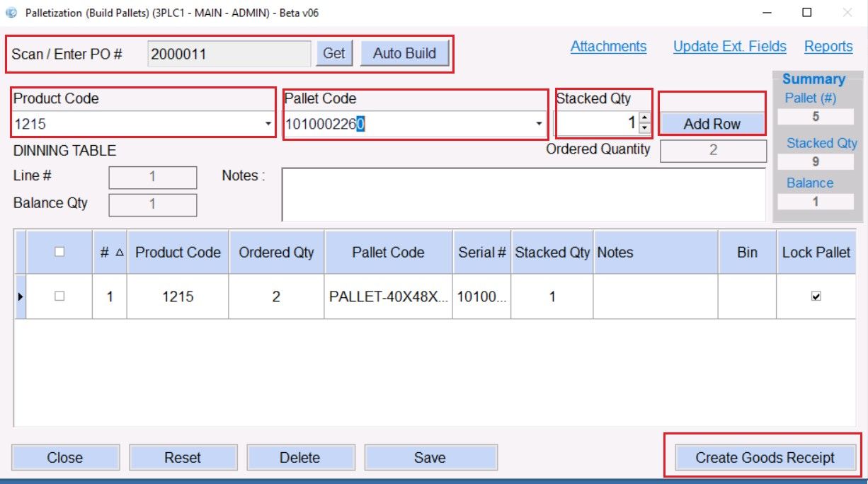The image size is (868, 484).
Task: Check the selection box for row 1
Action: click(59, 296)
